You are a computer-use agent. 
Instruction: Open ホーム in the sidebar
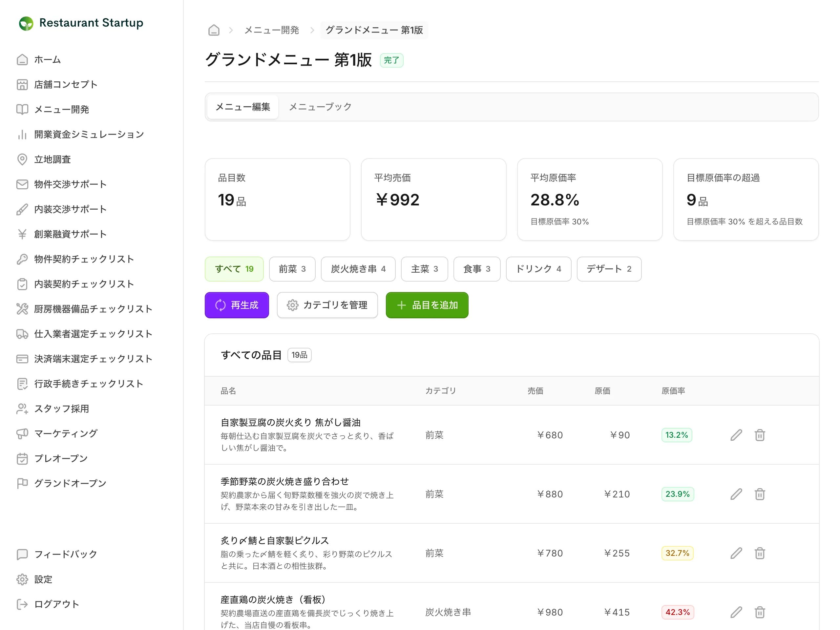click(x=48, y=60)
